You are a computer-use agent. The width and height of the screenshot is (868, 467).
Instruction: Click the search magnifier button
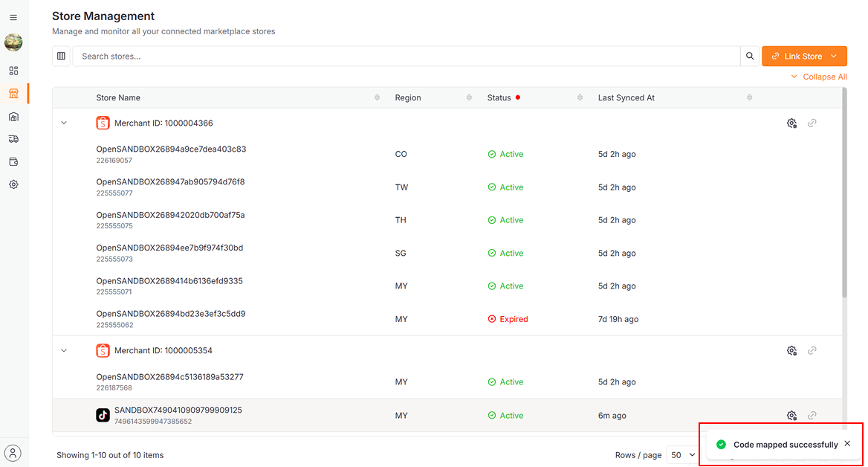pos(750,57)
